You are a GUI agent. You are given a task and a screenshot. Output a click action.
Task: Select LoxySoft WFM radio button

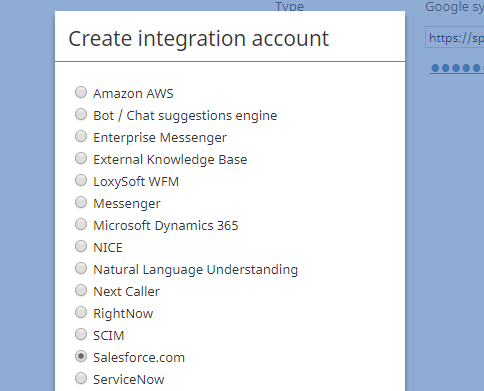click(x=81, y=180)
